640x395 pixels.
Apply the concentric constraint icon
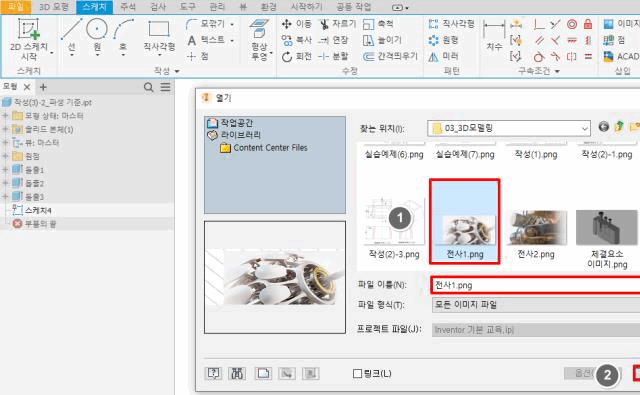tap(572, 24)
